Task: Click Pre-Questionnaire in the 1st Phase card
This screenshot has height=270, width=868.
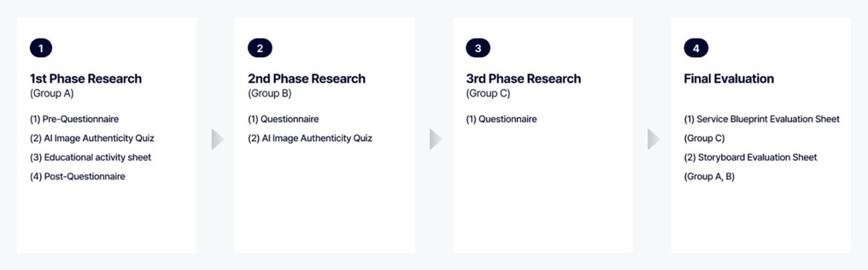Action: 74,119
